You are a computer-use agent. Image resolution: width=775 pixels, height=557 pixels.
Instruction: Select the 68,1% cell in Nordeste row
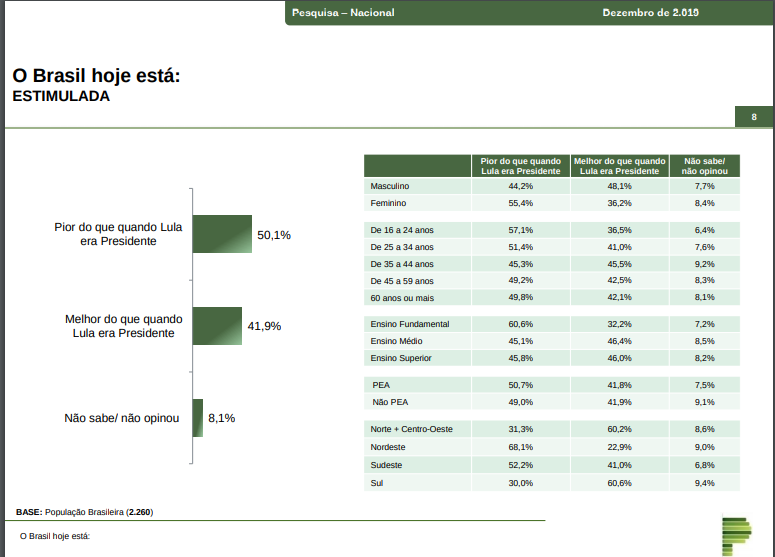[520, 447]
